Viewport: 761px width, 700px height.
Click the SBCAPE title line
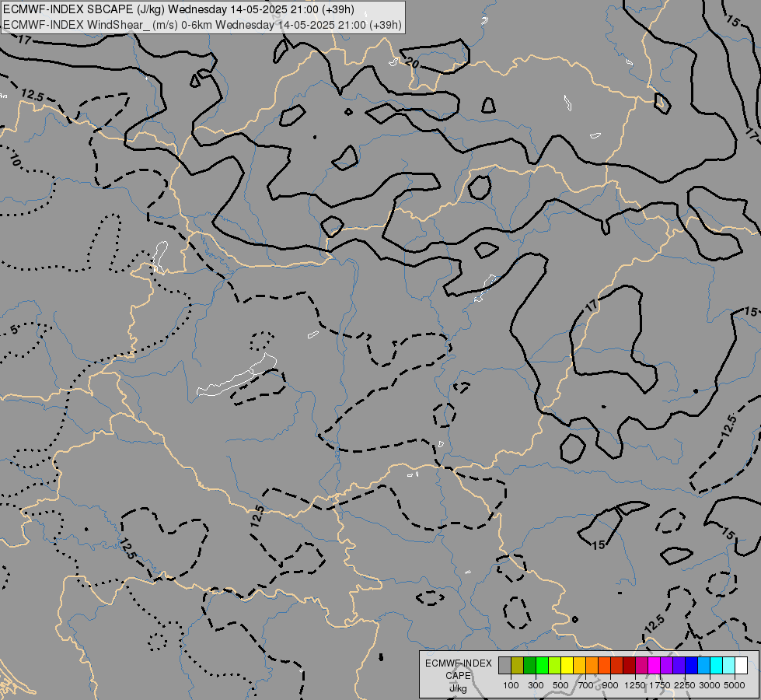[179, 9]
